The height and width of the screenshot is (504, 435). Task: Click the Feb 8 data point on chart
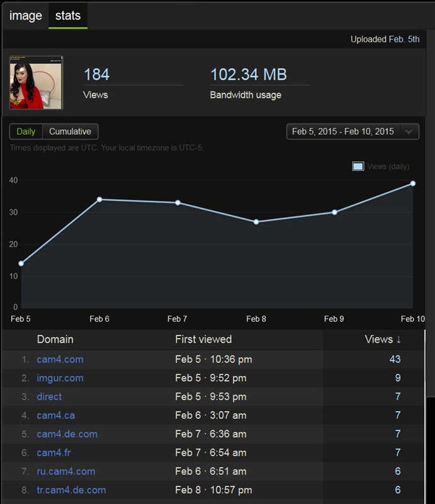pyautogui.click(x=256, y=222)
